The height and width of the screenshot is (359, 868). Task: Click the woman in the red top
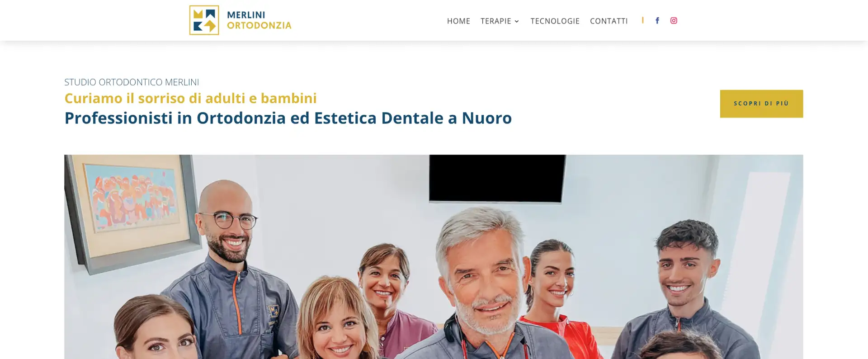click(552, 289)
